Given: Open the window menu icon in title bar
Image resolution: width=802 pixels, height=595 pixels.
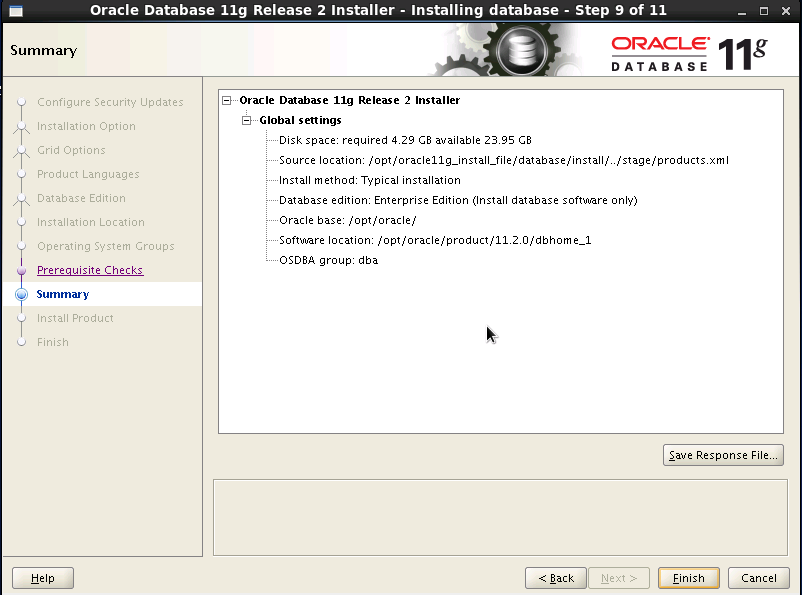Looking at the screenshot, I should pyautogui.click(x=16, y=11).
